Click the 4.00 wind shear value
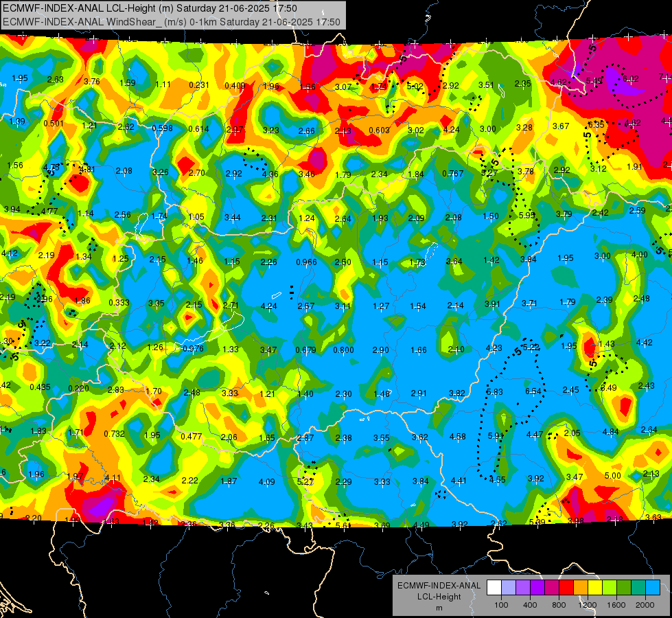This screenshot has width=672, height=618. 640,255
